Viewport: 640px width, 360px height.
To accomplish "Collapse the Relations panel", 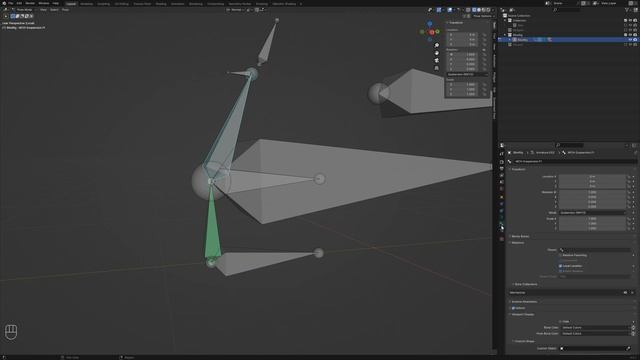I will [517, 243].
